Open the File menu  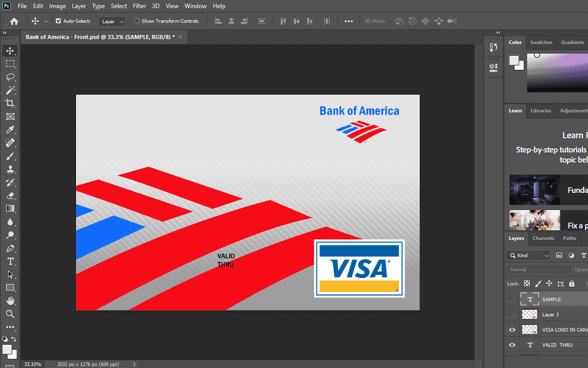click(x=22, y=6)
